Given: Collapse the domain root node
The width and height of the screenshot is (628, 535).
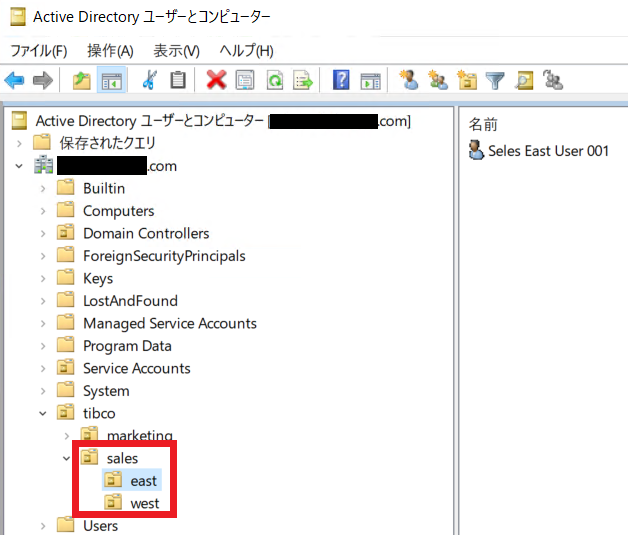Looking at the screenshot, I should [19, 166].
